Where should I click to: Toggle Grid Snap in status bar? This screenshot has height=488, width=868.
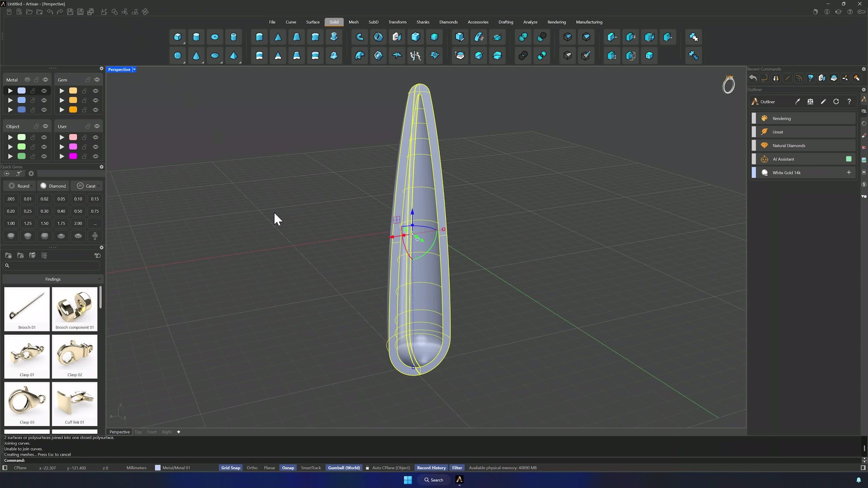(x=231, y=468)
